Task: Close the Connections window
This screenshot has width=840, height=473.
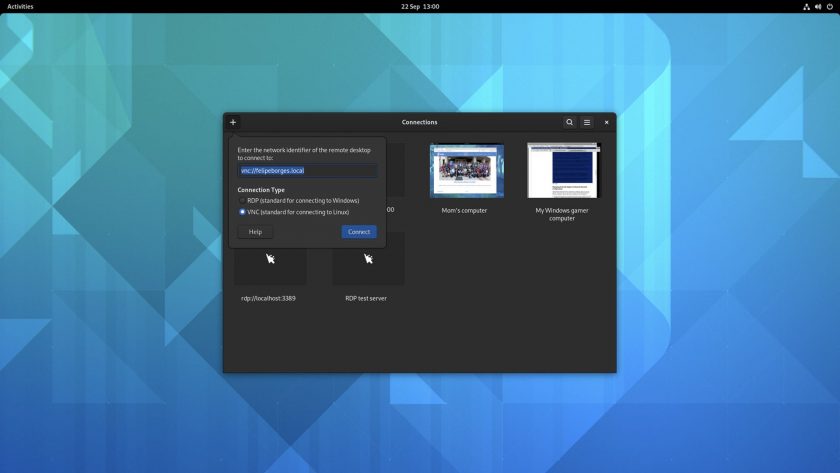Action: 606,122
